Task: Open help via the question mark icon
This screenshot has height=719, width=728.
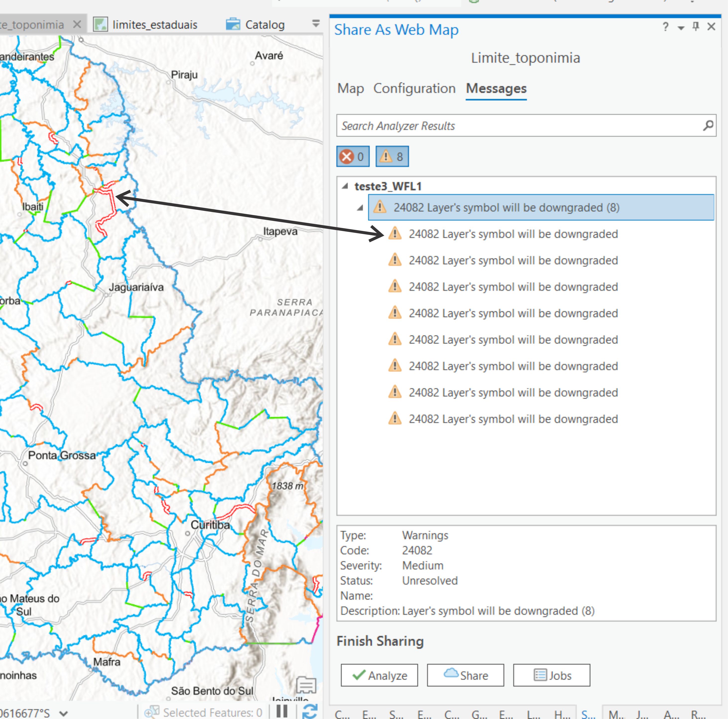Action: [666, 26]
